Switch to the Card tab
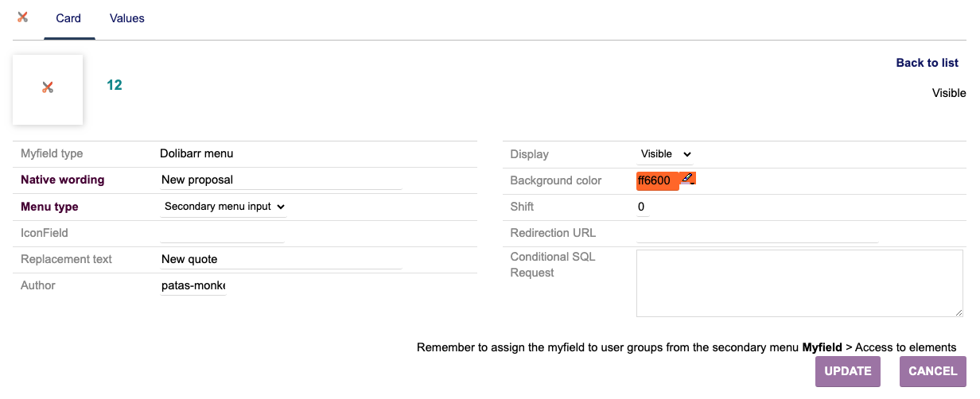Image resolution: width=980 pixels, height=399 pixels. coord(68,18)
